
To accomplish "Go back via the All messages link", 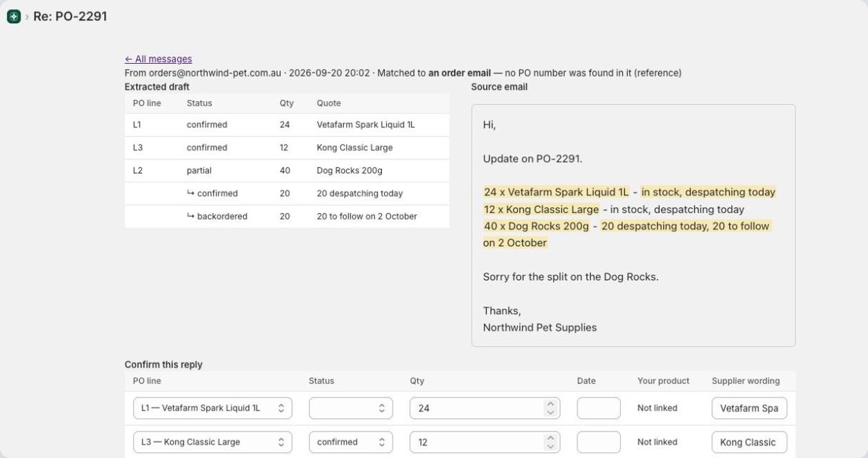I will 158,59.
